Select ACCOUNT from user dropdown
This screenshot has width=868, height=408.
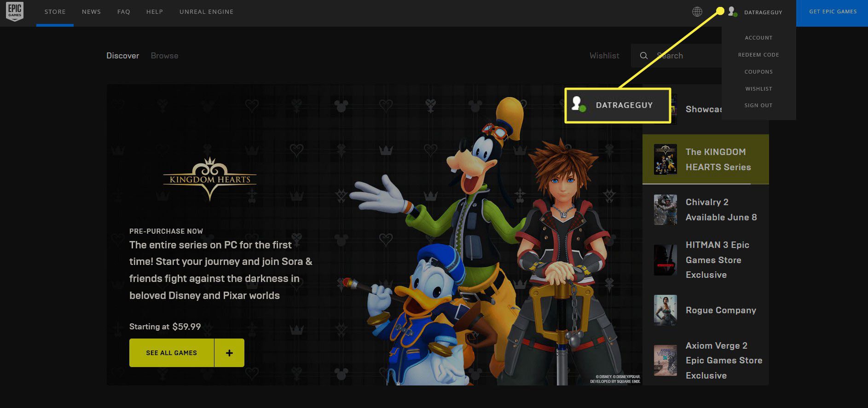(x=758, y=38)
